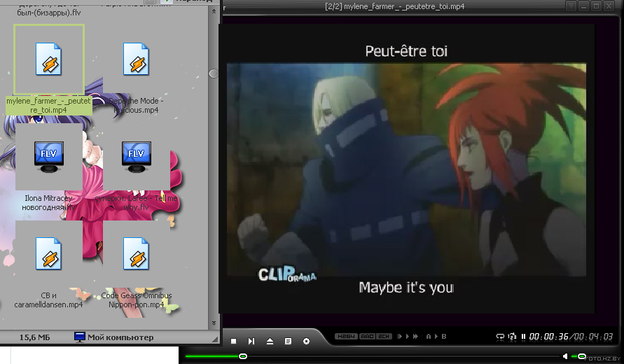Click the player title mylene_farmer_-_peutetre_toi.mp4
624x364 pixels.
[x=404, y=6]
